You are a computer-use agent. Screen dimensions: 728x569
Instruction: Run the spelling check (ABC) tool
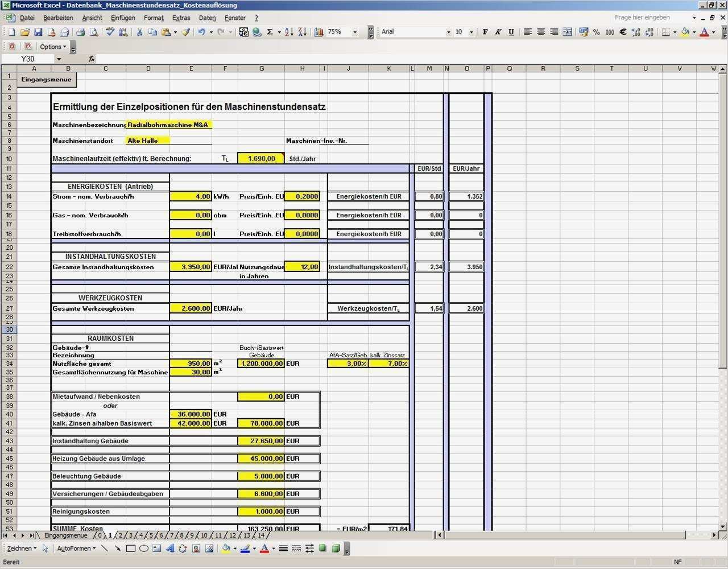pos(110,32)
